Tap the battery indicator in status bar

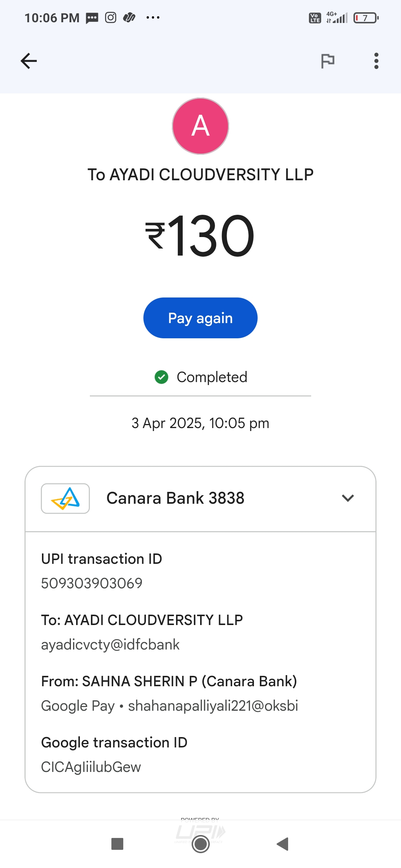click(x=366, y=18)
